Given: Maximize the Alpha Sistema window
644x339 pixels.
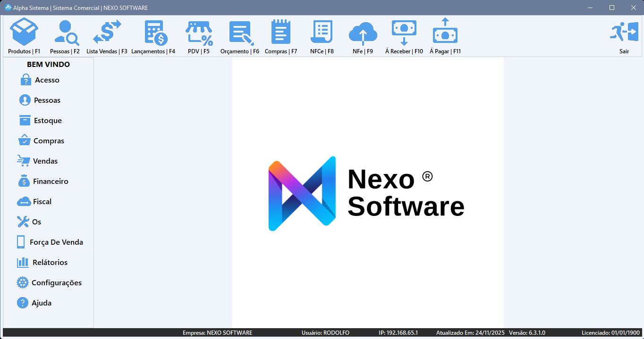Looking at the screenshot, I should point(612,8).
